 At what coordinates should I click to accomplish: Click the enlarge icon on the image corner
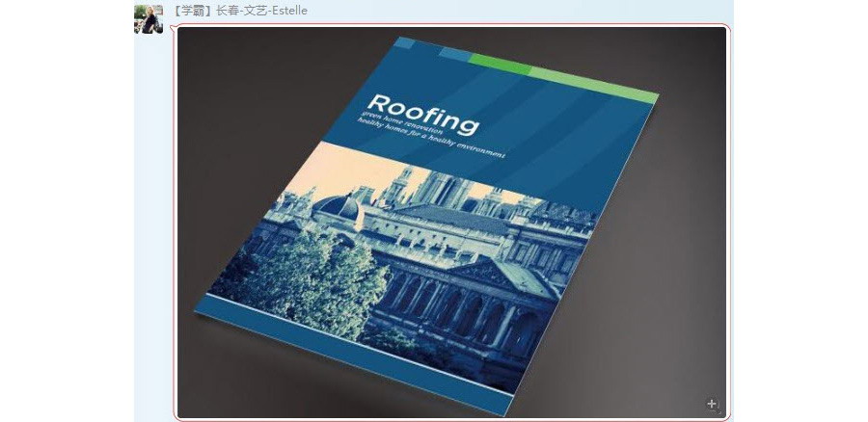[712, 405]
